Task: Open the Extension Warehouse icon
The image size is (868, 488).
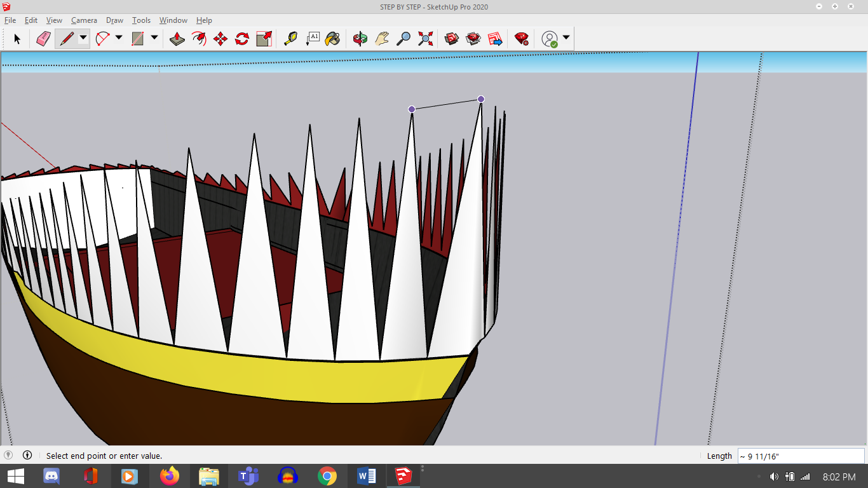Action: click(x=473, y=39)
